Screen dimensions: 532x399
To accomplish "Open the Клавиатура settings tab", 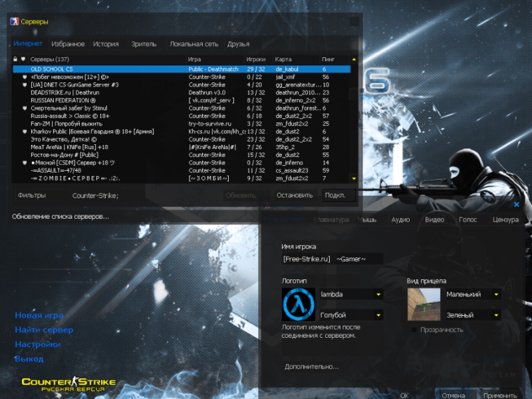I will coord(331,219).
